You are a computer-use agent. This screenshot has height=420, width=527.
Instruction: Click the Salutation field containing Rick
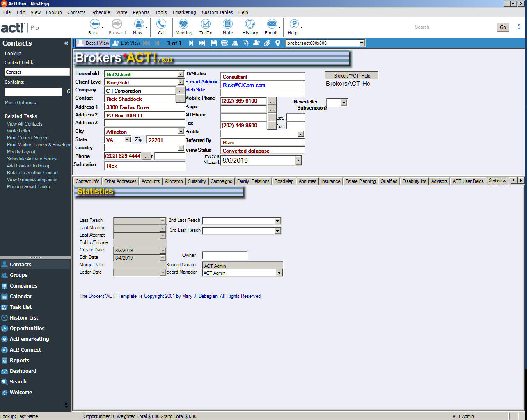[x=144, y=166]
